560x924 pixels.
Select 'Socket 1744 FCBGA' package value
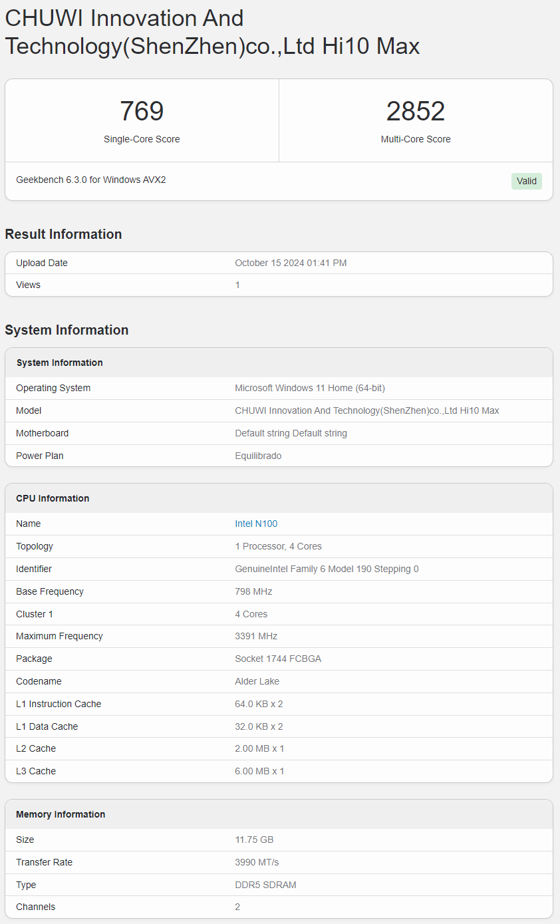pos(278,659)
